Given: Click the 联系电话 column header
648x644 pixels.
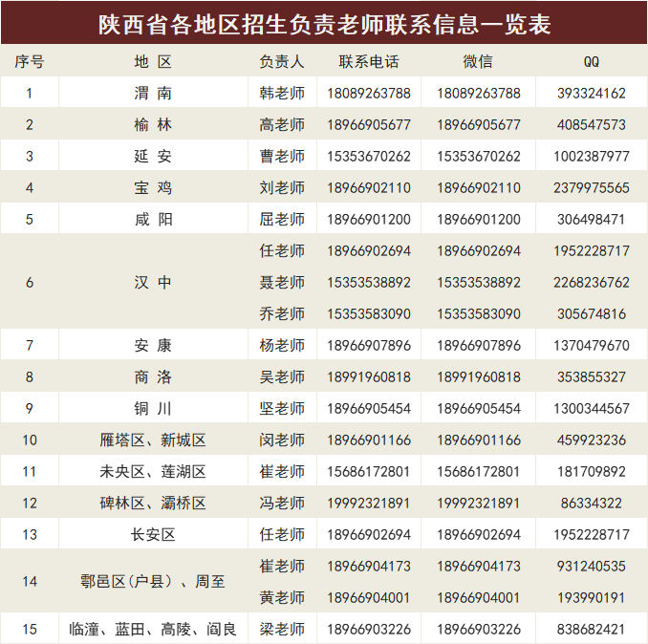Looking at the screenshot, I should (369, 62).
